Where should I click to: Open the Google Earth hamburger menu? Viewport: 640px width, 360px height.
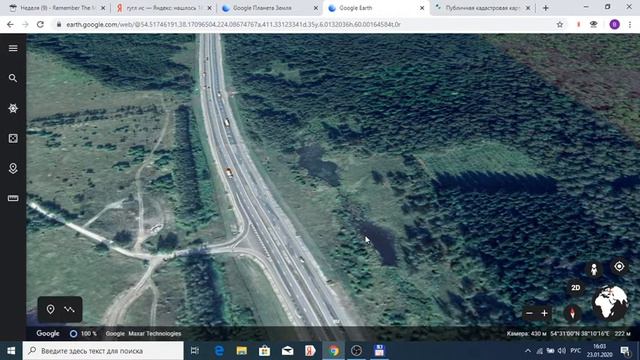(x=13, y=48)
